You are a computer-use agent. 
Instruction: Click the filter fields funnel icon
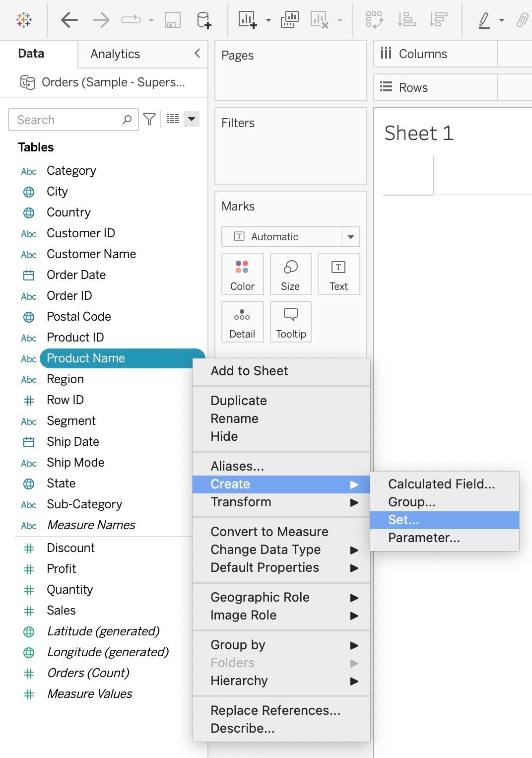click(x=149, y=119)
